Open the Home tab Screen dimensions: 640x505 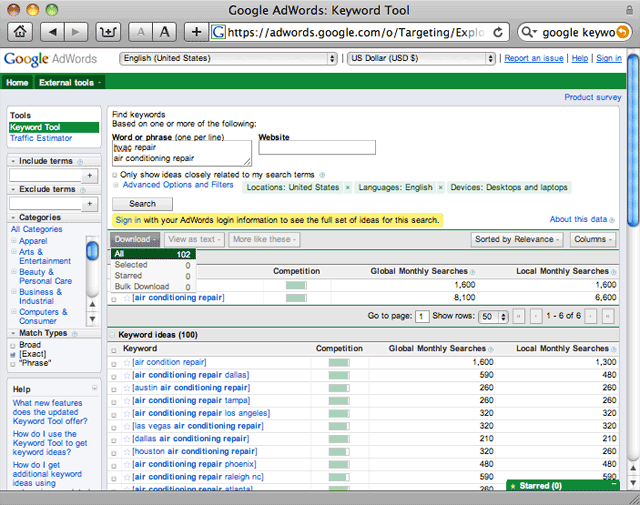click(x=17, y=82)
